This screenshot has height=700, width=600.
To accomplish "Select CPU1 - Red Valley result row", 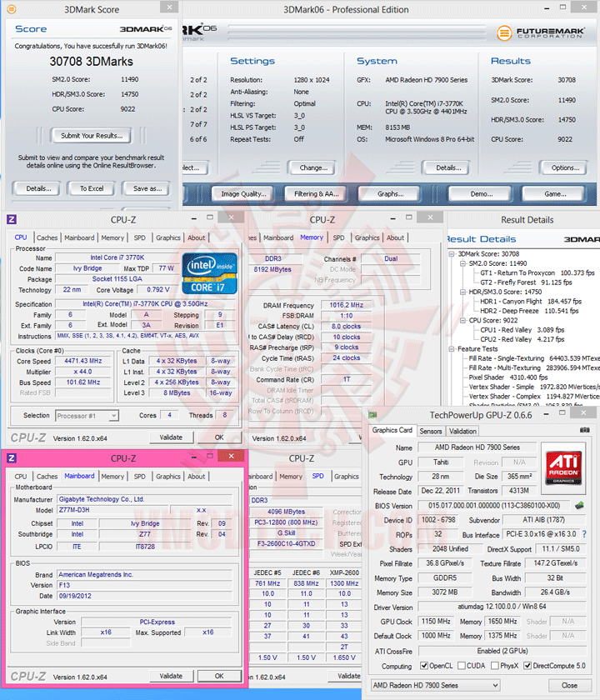I will coord(522,330).
